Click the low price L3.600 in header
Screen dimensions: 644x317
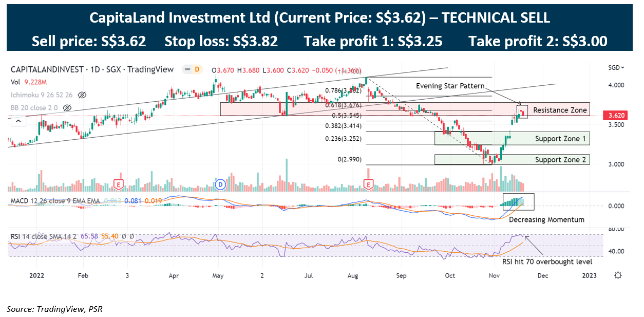[274, 69]
